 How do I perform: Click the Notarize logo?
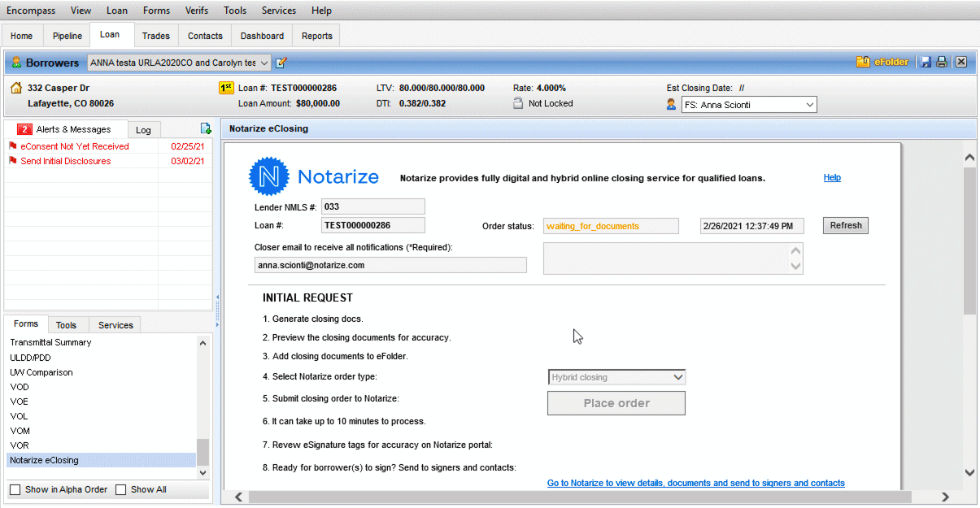pyautogui.click(x=314, y=177)
